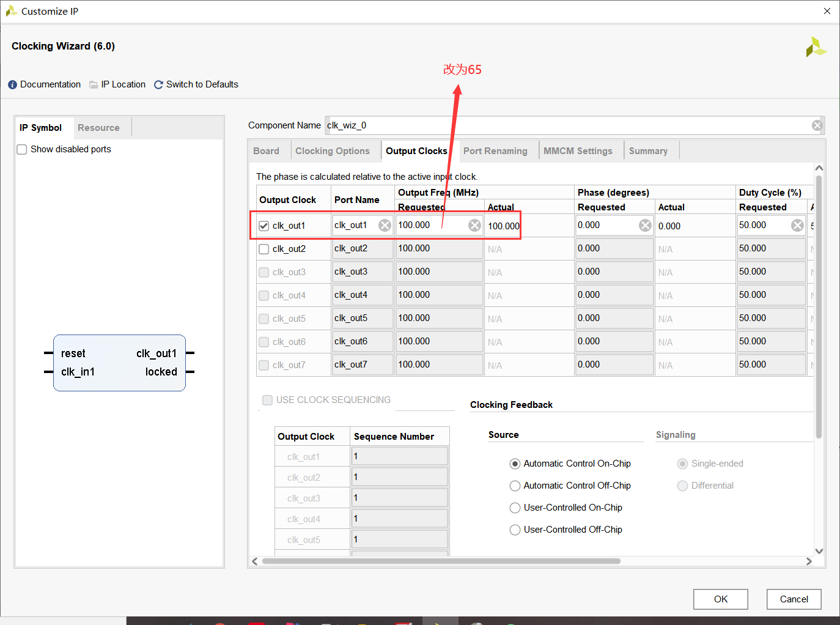
Task: Click the Vivado logo in the title bar
Action: click(11, 11)
